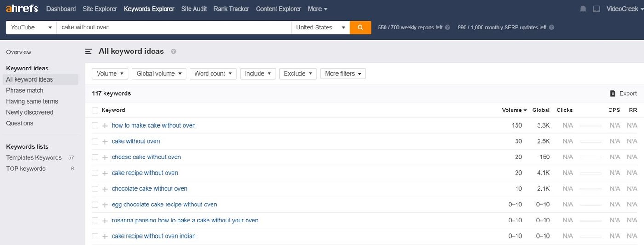The height and width of the screenshot is (245, 644).
Task: Check the box for how to make cake without oven
Action: [95, 126]
